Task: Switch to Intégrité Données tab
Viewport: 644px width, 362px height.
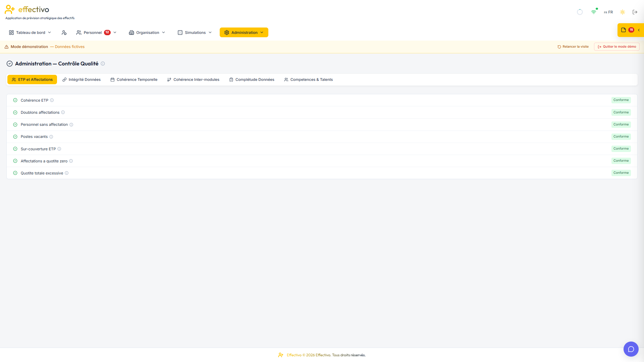Action: pos(82,80)
